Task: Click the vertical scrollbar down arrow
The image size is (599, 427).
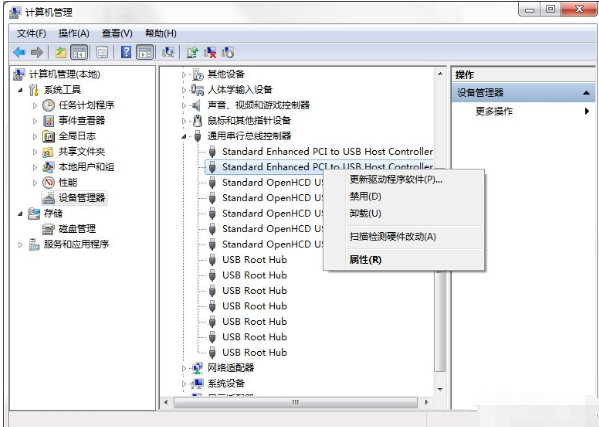Action: coord(440,390)
